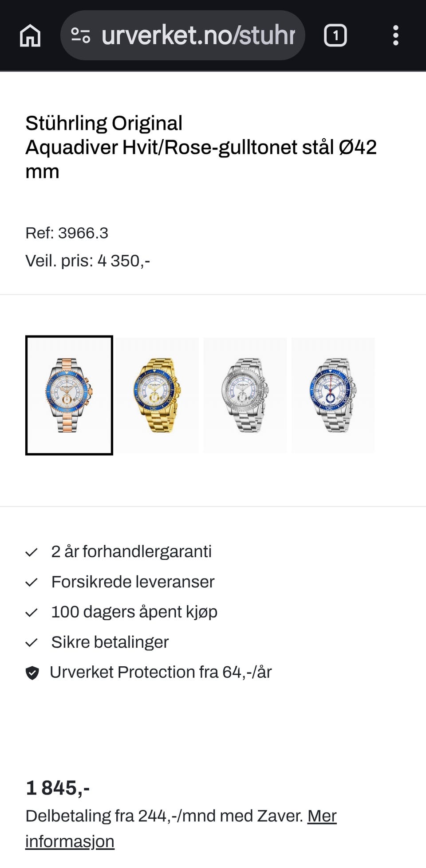Click the urverket.no address bar

183,35
